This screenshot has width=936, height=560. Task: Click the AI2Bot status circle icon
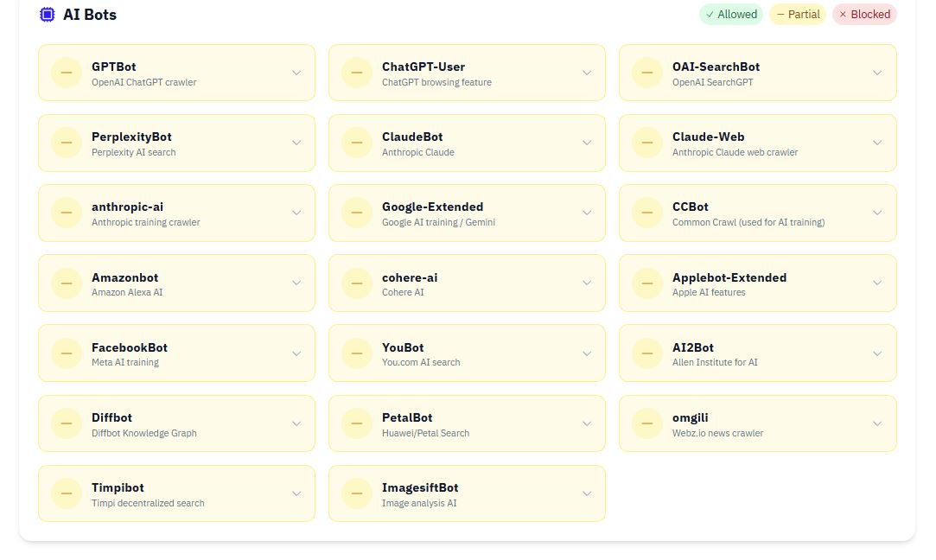click(646, 353)
